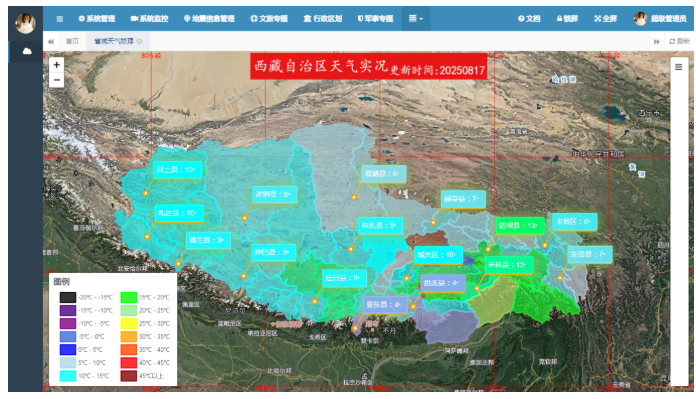Click the 日土县 orange map marker dot

pyautogui.click(x=146, y=193)
